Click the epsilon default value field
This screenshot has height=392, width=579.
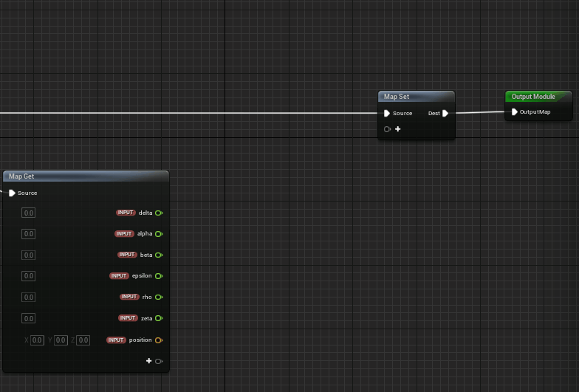[28, 276]
